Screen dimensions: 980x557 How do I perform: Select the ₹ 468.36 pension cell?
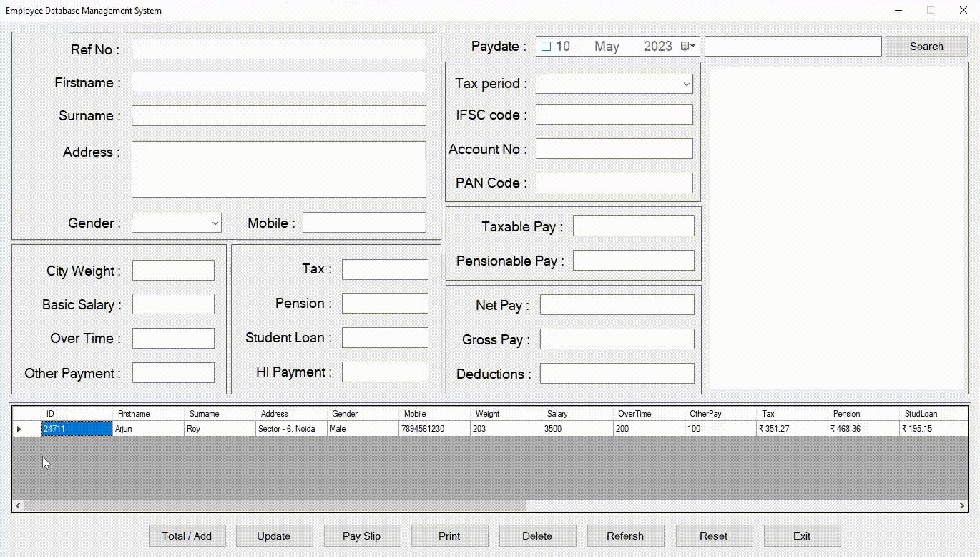pos(864,429)
